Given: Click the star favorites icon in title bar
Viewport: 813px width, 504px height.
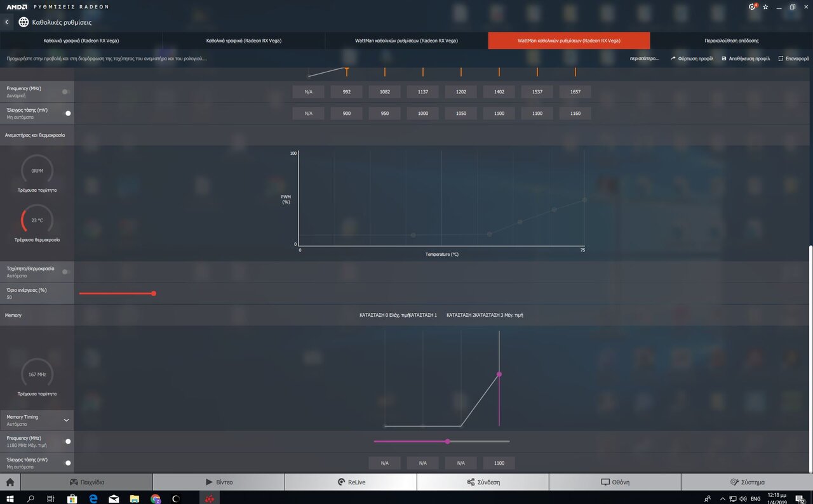Looking at the screenshot, I should pos(766,6).
